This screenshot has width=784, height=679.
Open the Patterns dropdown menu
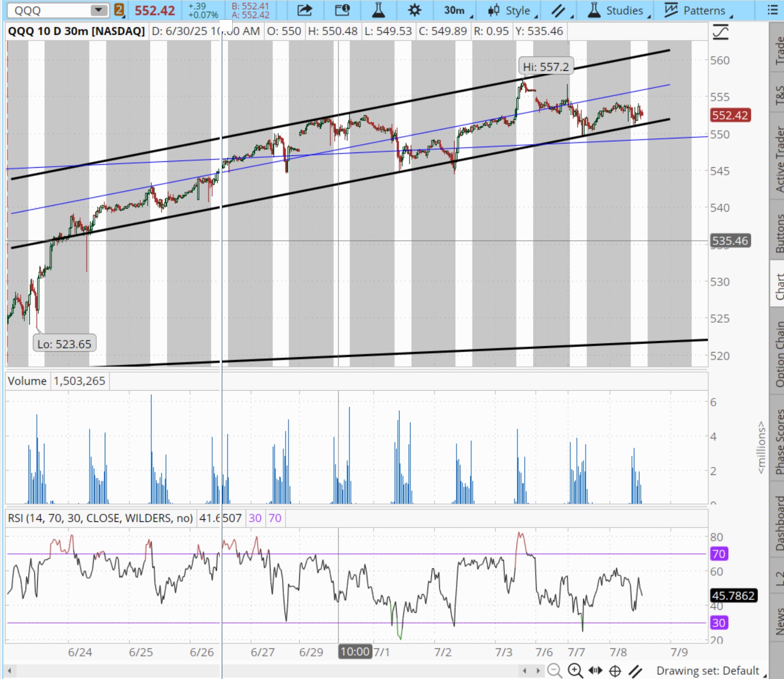tap(699, 10)
